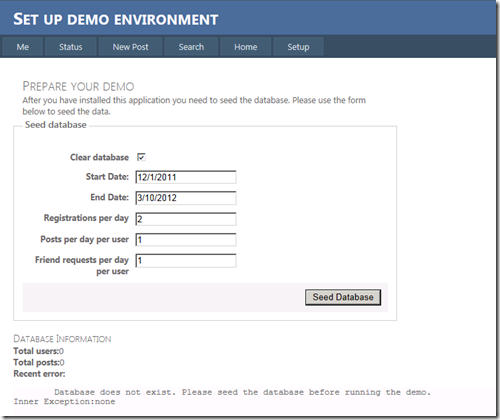Screen dimensions: 500x420
Task: Click the Seed Database button
Action: tap(343, 297)
